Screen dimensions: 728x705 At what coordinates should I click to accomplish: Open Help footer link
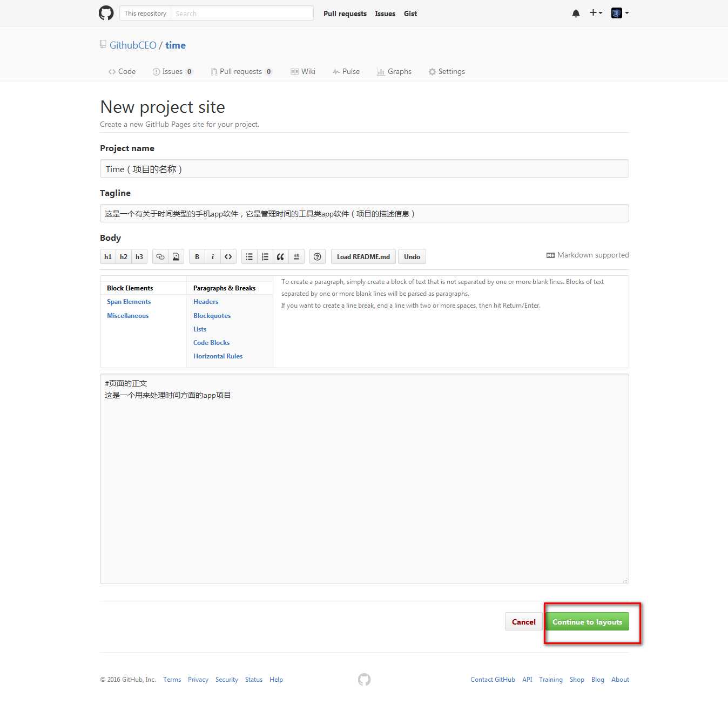tap(276, 680)
